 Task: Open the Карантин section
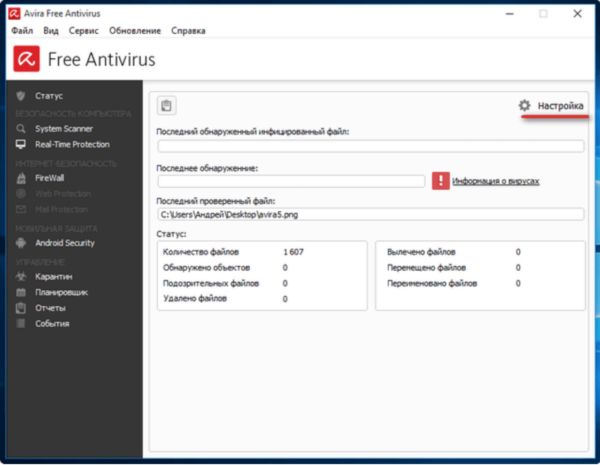pyautogui.click(x=54, y=276)
